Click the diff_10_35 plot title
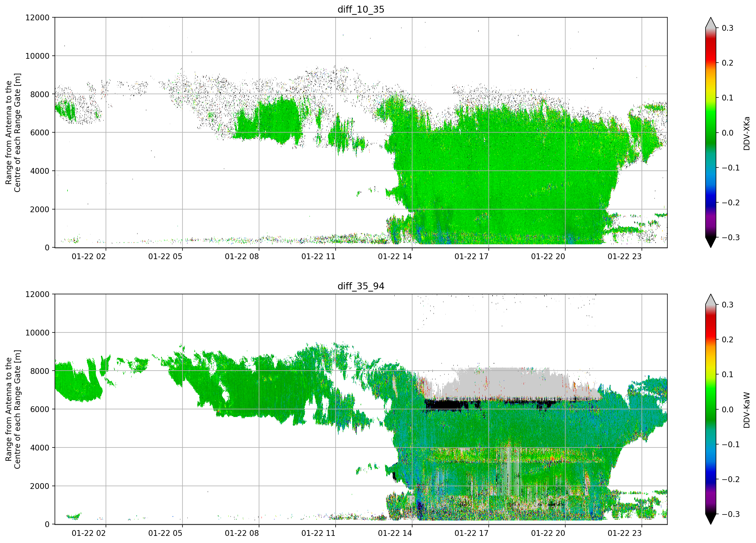Viewport: 756px width, 543px height. pos(361,9)
